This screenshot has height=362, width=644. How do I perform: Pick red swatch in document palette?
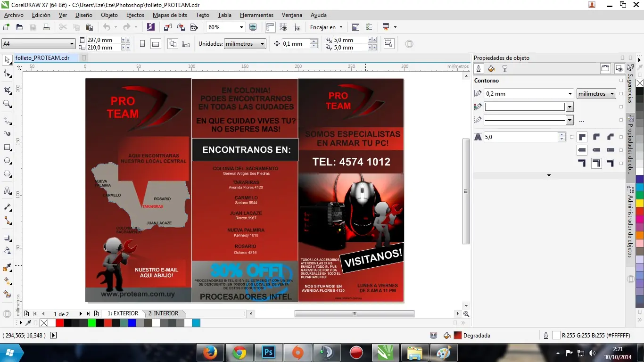pos(60,323)
